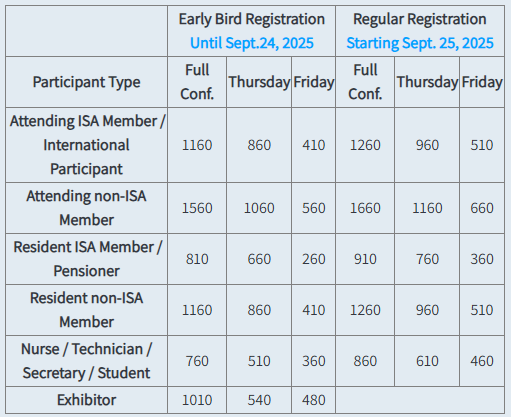Select the Resident ISA Member regular price 910
The width and height of the screenshot is (511, 417).
click(x=365, y=259)
